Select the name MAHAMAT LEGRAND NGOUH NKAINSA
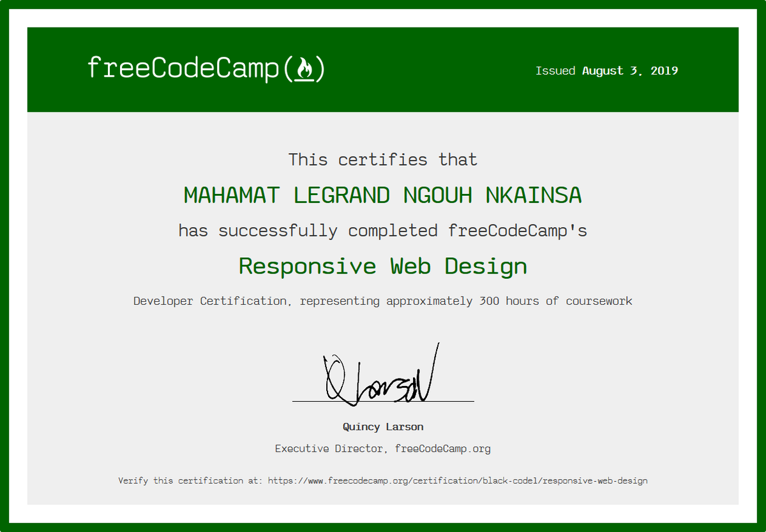The width and height of the screenshot is (766, 532). tap(383, 195)
